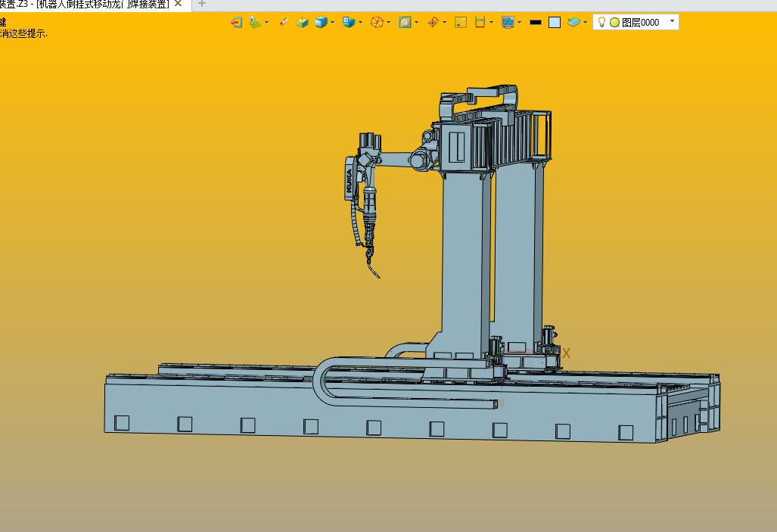
Task: Open the 图层0000 layer dropdown
Action: point(672,21)
